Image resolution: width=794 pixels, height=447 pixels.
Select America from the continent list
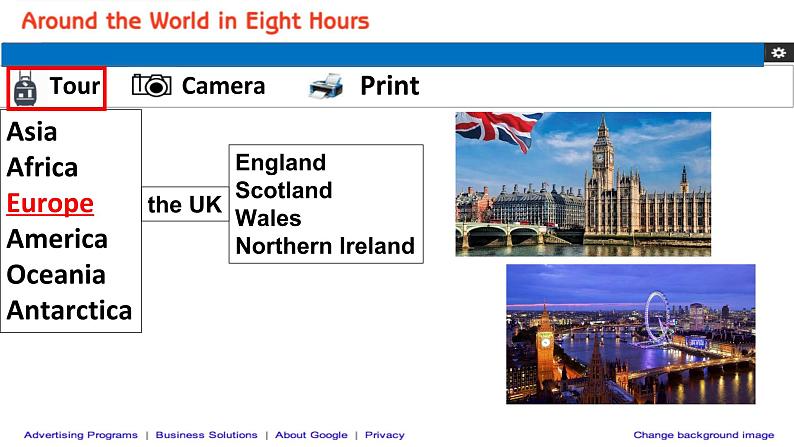click(57, 239)
